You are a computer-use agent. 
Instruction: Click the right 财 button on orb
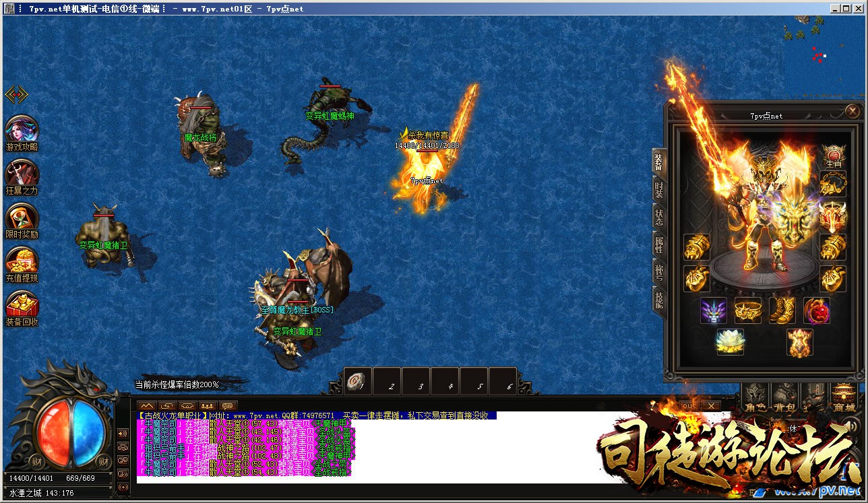tap(103, 462)
